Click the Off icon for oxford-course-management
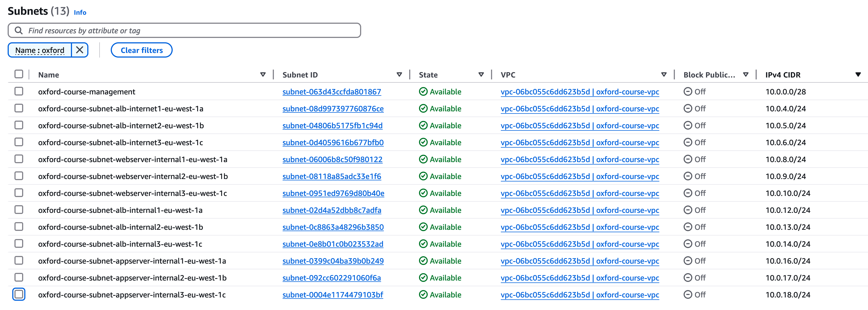This screenshot has height=310, width=868. [687, 92]
